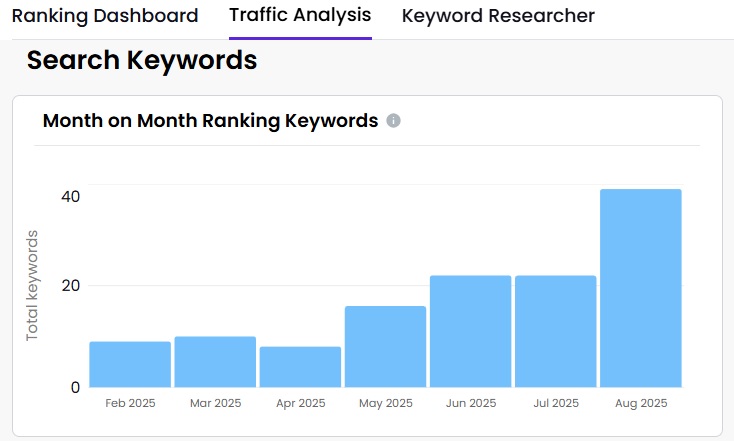Click the May 2025 axis label
Viewport: 734px width, 441px height.
click(385, 404)
